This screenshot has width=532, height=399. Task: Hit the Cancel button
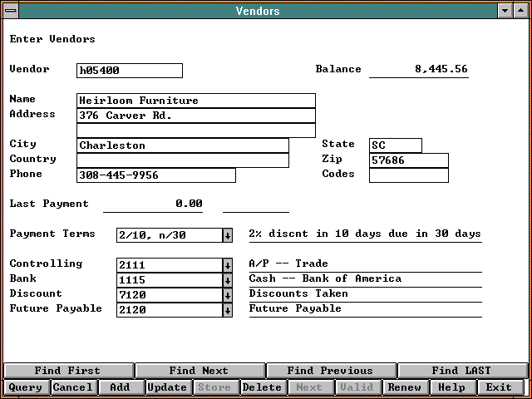coord(73,387)
